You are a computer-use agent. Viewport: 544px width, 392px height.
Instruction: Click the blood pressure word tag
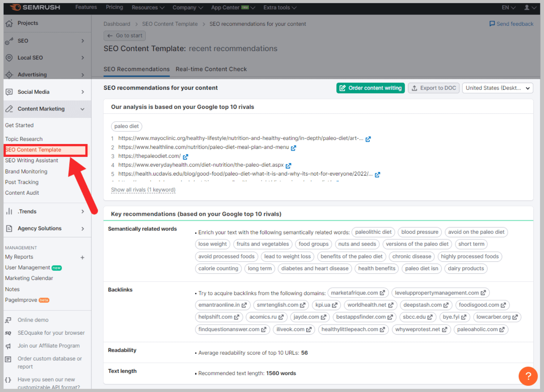(x=420, y=232)
